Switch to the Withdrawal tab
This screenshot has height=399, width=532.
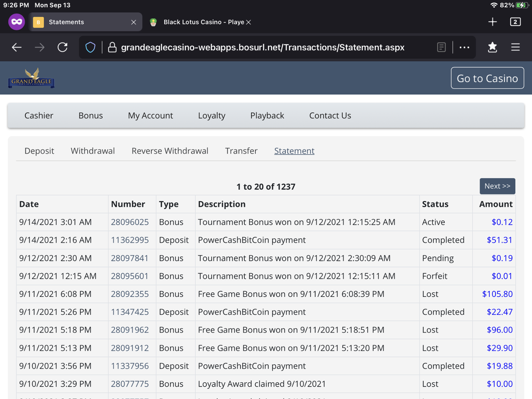(x=93, y=151)
